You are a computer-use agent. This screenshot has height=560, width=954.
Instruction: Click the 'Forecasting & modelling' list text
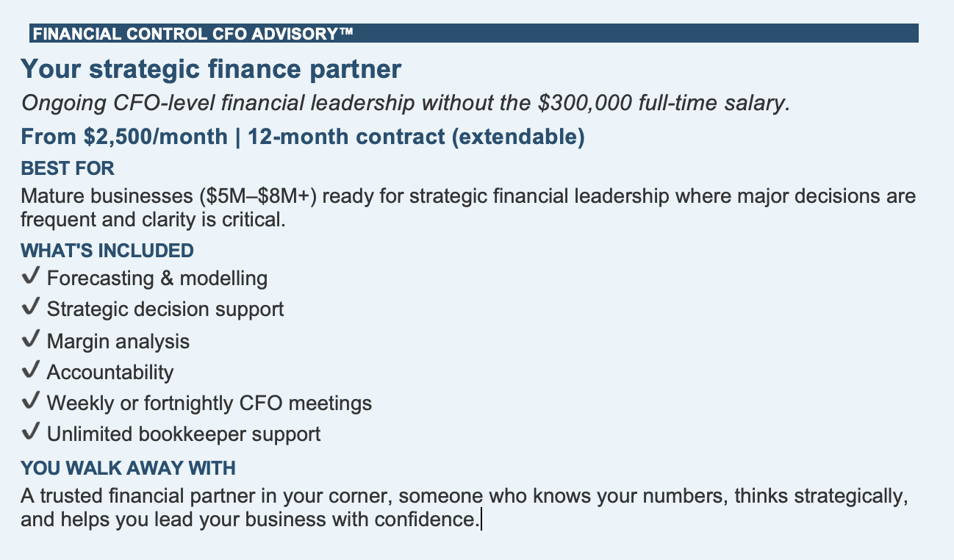click(x=157, y=279)
